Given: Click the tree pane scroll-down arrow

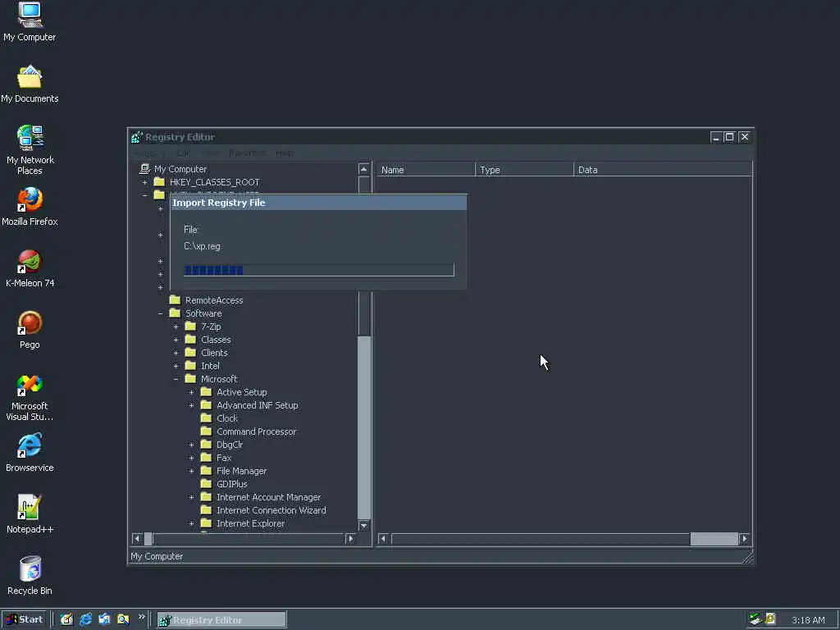Looking at the screenshot, I should click(363, 526).
